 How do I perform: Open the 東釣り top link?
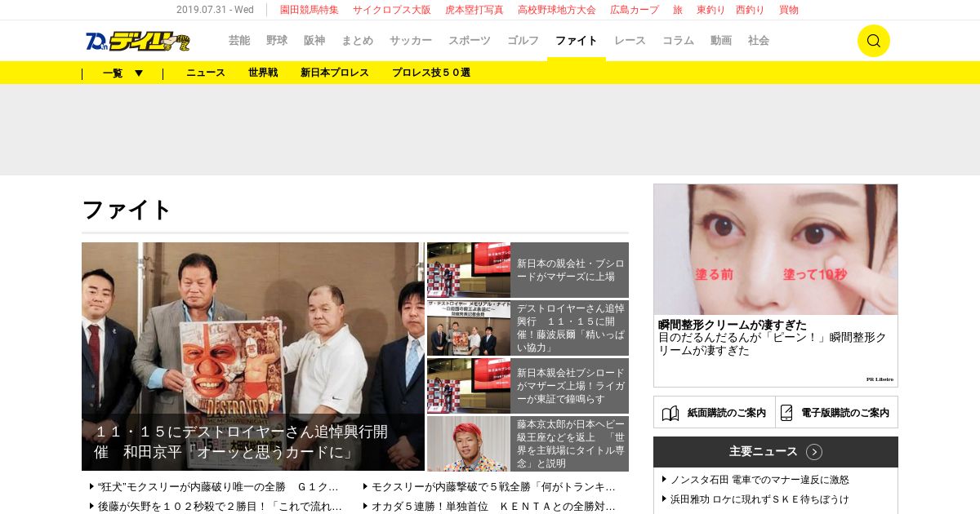tap(710, 10)
